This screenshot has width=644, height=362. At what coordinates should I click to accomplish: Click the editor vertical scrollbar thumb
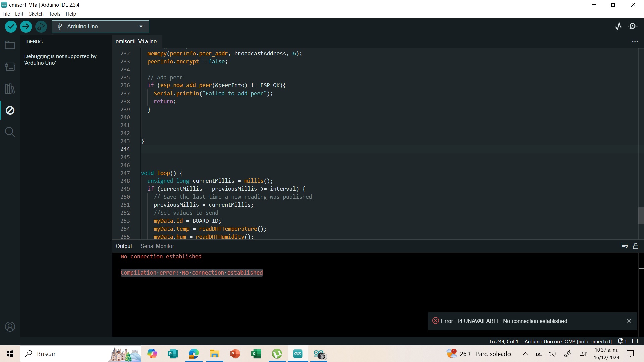pyautogui.click(x=641, y=216)
